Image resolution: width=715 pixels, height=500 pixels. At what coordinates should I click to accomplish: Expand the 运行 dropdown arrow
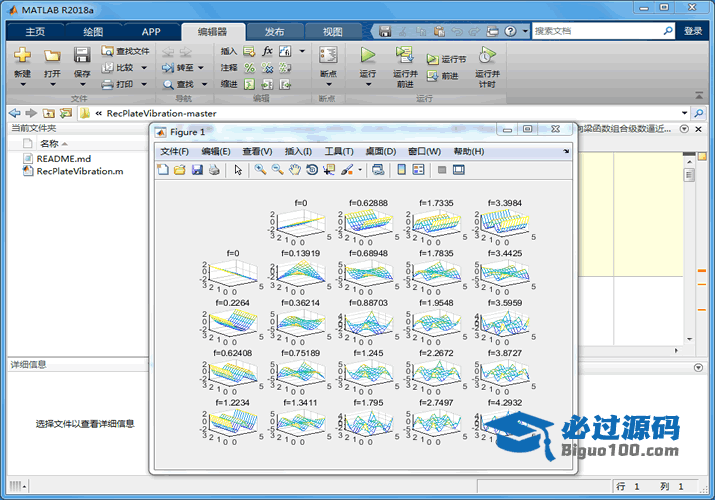pyautogui.click(x=368, y=84)
